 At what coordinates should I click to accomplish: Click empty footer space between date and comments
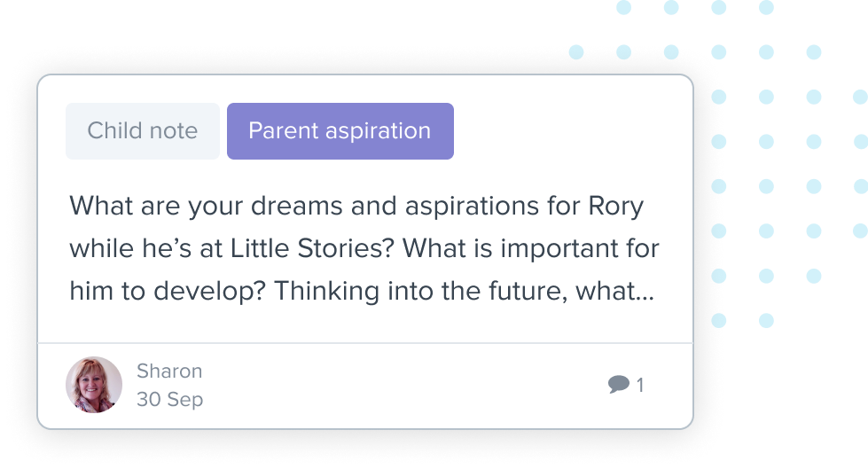399,386
